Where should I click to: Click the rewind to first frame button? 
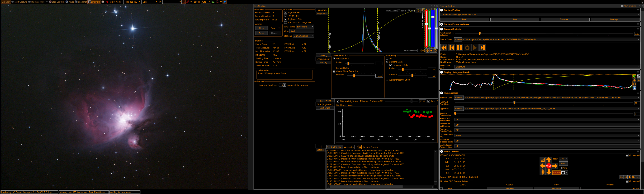coord(444,48)
